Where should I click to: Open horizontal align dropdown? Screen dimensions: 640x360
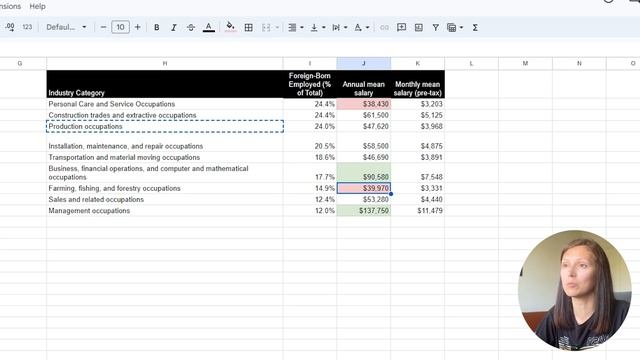click(296, 27)
